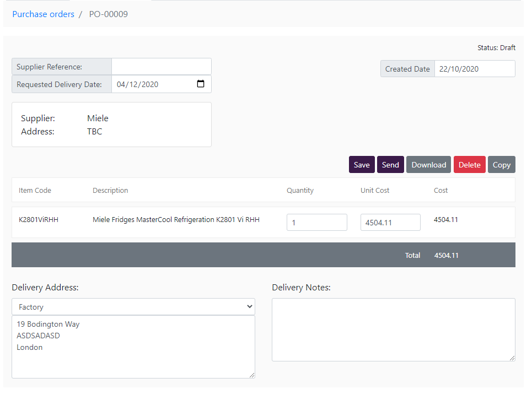Image resolution: width=532 pixels, height=400 pixels.
Task: Copy the purchase order
Action: pos(502,165)
